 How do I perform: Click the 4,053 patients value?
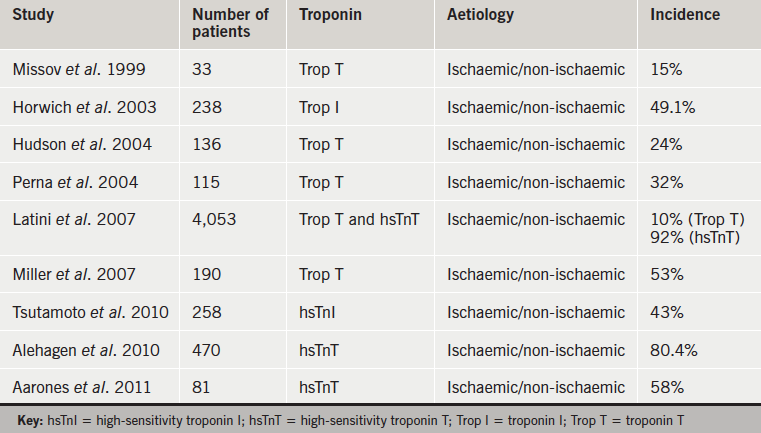215,218
